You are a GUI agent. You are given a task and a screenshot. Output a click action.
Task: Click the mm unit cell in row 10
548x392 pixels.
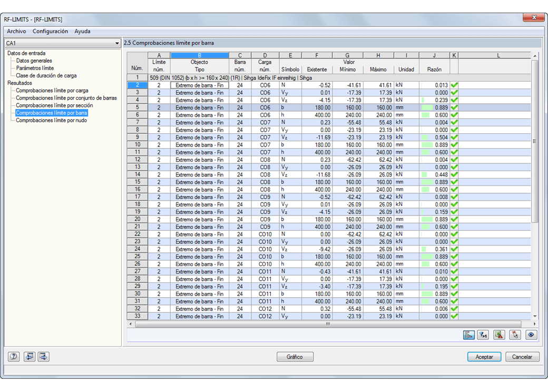point(406,145)
